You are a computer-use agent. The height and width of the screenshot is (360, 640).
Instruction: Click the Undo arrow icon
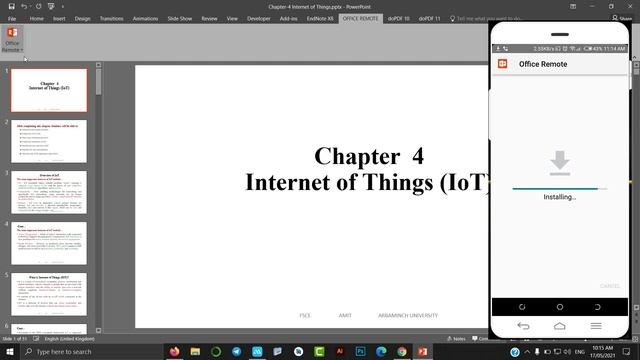pyautogui.click(x=24, y=7)
